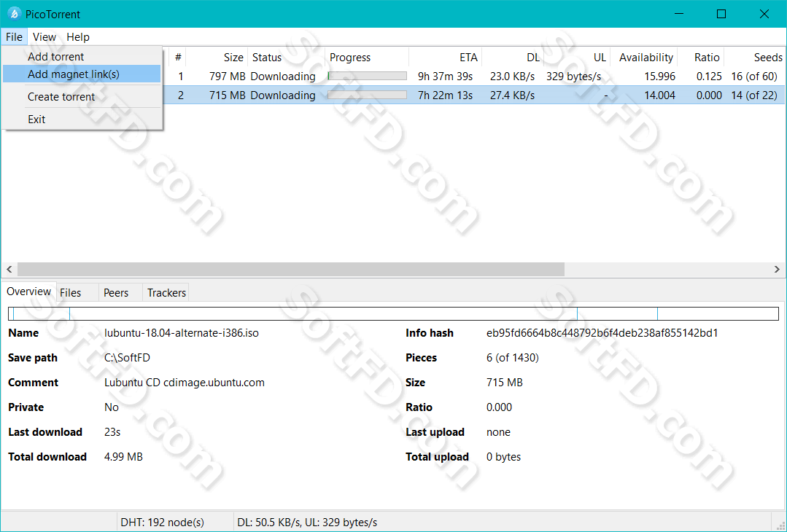Click the Last upload value none
Viewport: 787px width, 532px height.
tap(498, 432)
